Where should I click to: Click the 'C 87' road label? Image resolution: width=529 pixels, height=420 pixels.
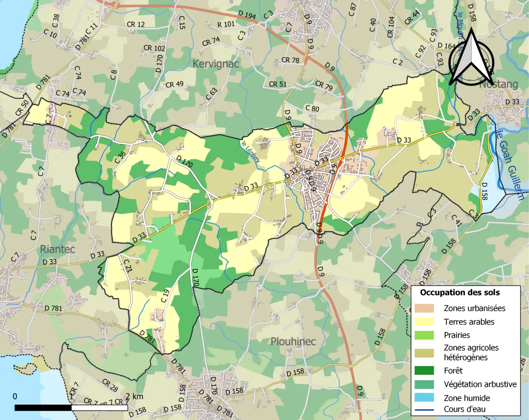[x=353, y=9]
